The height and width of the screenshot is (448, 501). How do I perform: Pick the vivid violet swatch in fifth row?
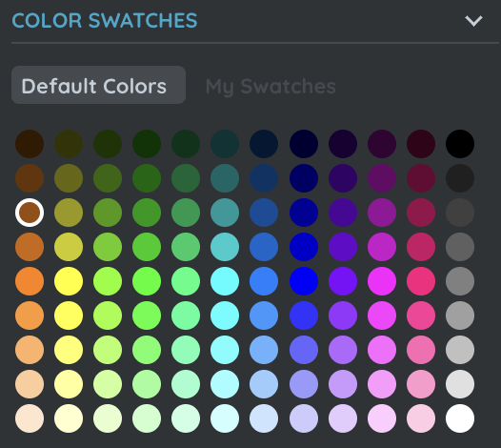click(343, 281)
